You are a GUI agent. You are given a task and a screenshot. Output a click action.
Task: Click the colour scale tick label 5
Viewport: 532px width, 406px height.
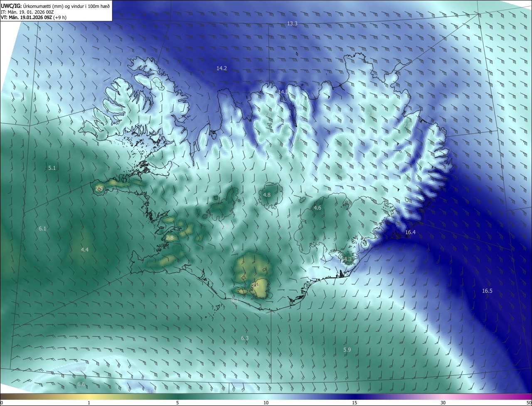click(x=177, y=403)
